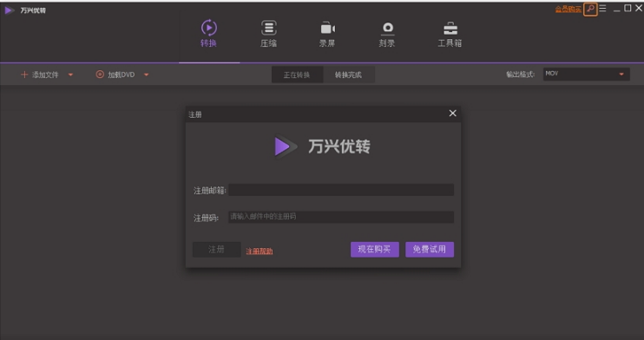Open the 录屏 screen recording tab
644x340 pixels.
pyautogui.click(x=327, y=33)
